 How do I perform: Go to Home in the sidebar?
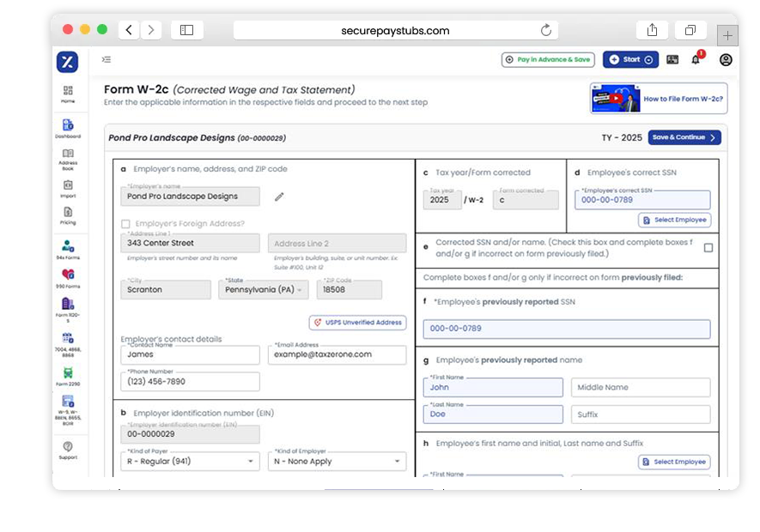pos(68,94)
